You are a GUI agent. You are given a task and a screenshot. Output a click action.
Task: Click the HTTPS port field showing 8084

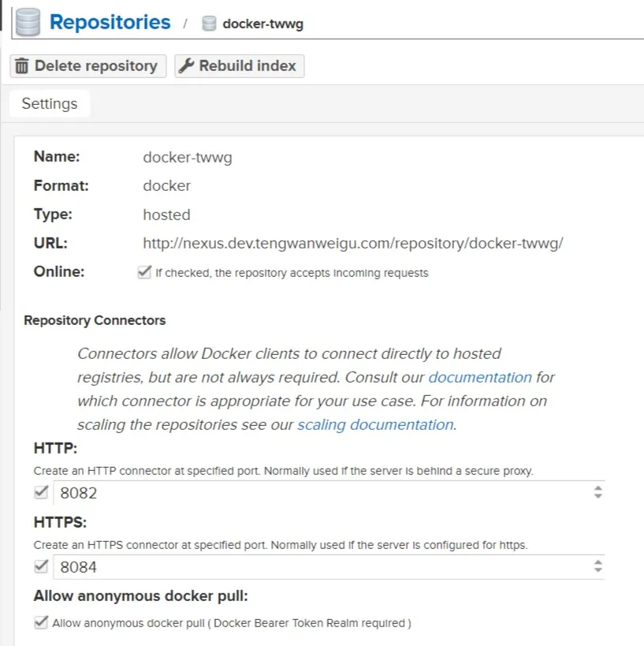315,566
